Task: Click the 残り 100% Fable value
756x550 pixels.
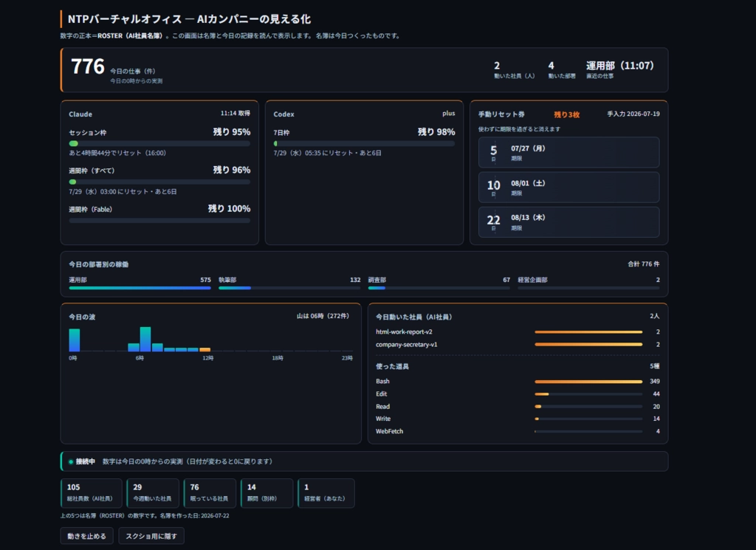Action: pyautogui.click(x=229, y=209)
